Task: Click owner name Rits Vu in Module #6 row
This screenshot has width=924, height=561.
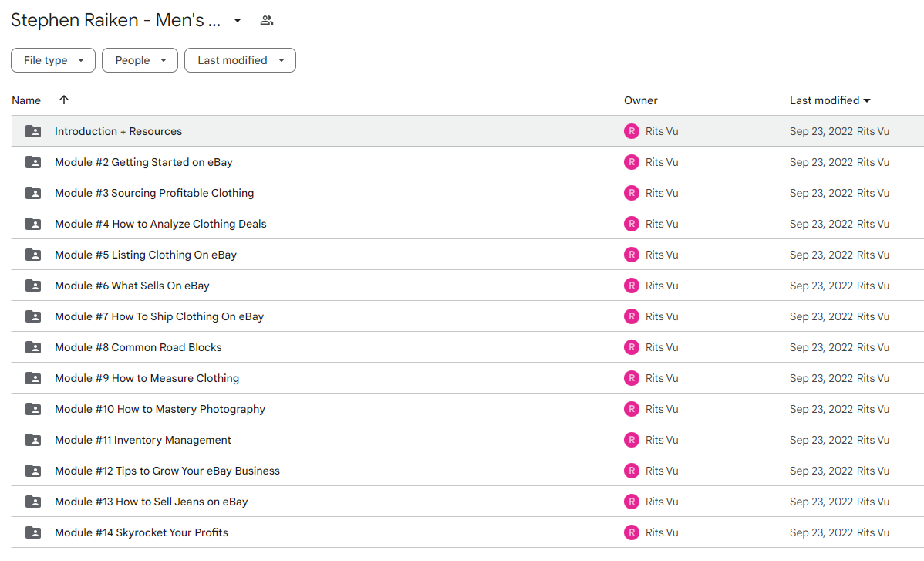Action: click(662, 286)
